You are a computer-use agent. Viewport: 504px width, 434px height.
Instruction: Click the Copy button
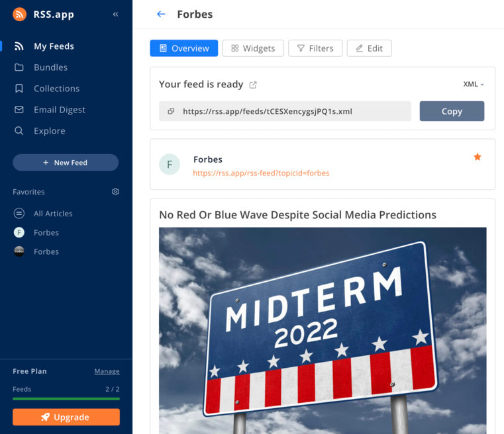[x=452, y=111]
